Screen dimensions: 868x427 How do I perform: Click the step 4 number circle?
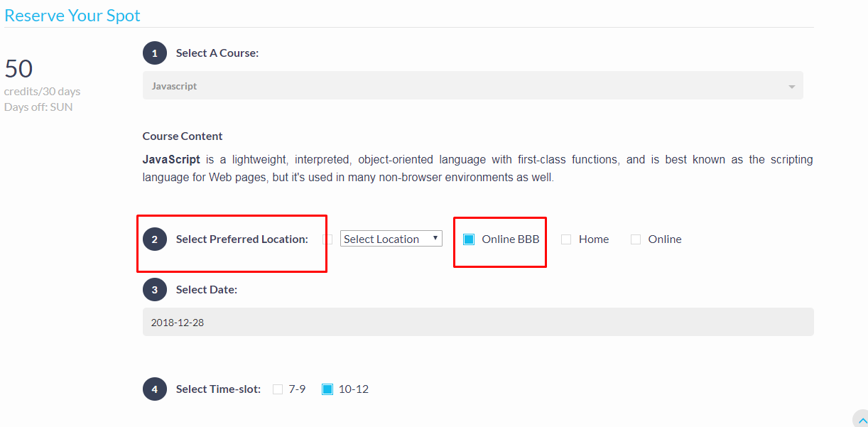click(155, 389)
